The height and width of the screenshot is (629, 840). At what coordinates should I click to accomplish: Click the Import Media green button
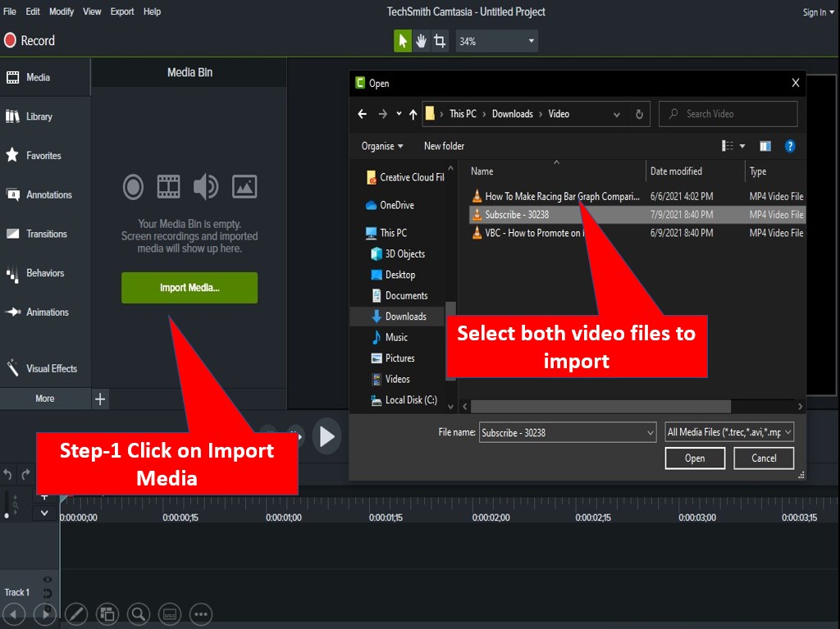(x=189, y=288)
